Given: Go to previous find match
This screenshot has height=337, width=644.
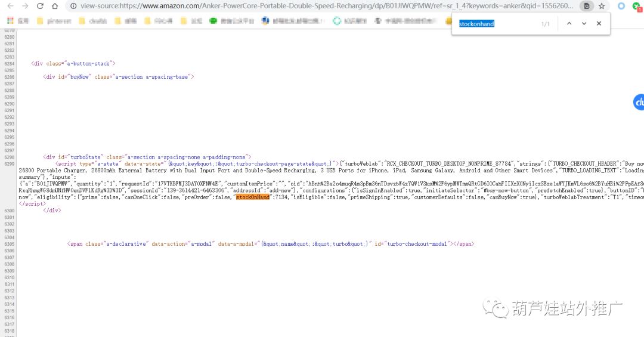Looking at the screenshot, I should click(x=569, y=23).
